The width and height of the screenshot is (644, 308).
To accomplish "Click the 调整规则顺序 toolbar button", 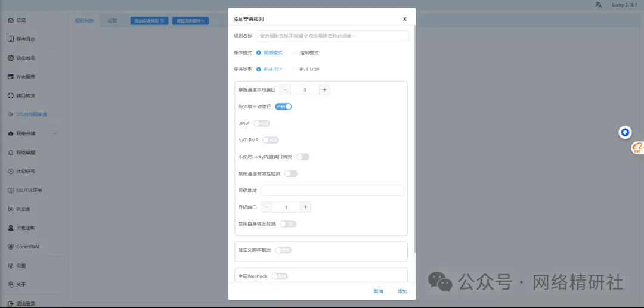I will click(x=191, y=20).
